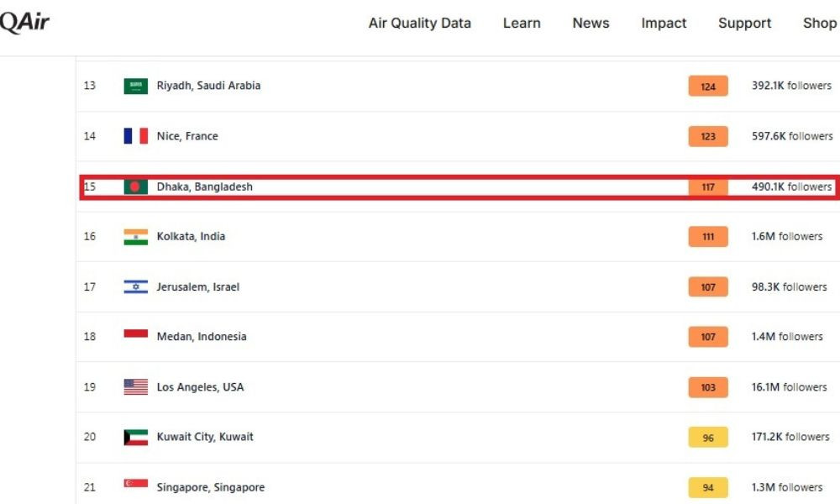Click the USA flag icon

pos(135,386)
